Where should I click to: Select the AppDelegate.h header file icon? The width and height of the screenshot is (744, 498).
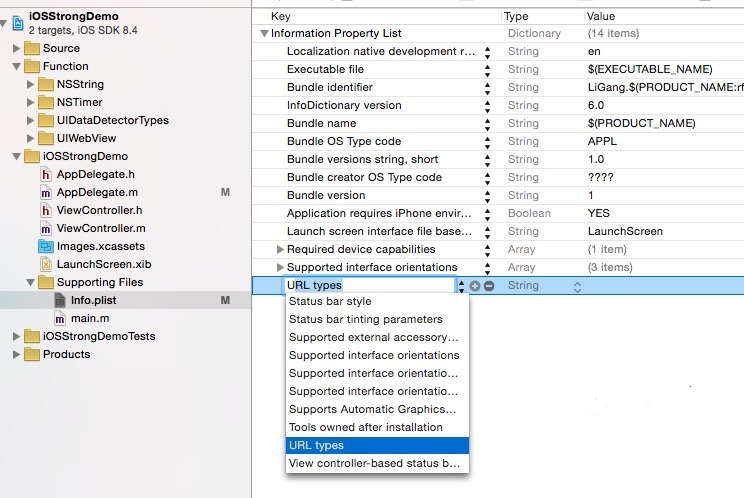pyautogui.click(x=45, y=174)
